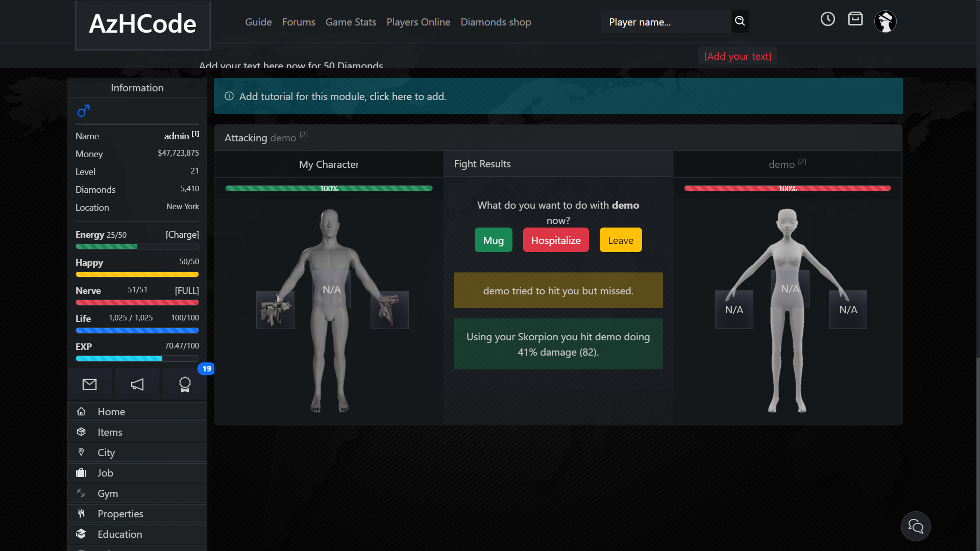The width and height of the screenshot is (980, 551).
Task: Select the Home house icon
Action: [x=81, y=411]
